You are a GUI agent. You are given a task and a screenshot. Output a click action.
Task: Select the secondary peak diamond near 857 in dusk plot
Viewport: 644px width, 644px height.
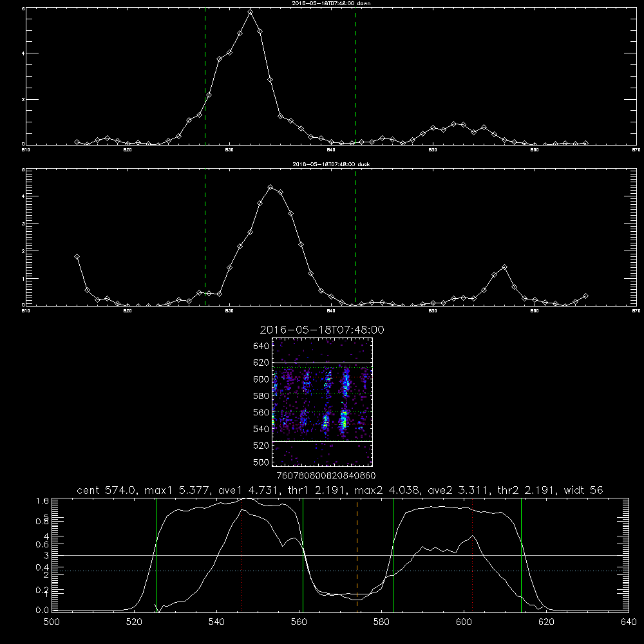[505, 267]
